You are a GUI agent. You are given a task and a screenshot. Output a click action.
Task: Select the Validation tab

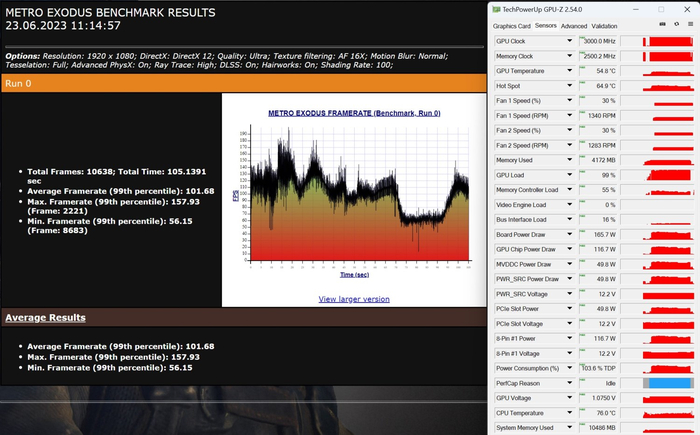[605, 26]
